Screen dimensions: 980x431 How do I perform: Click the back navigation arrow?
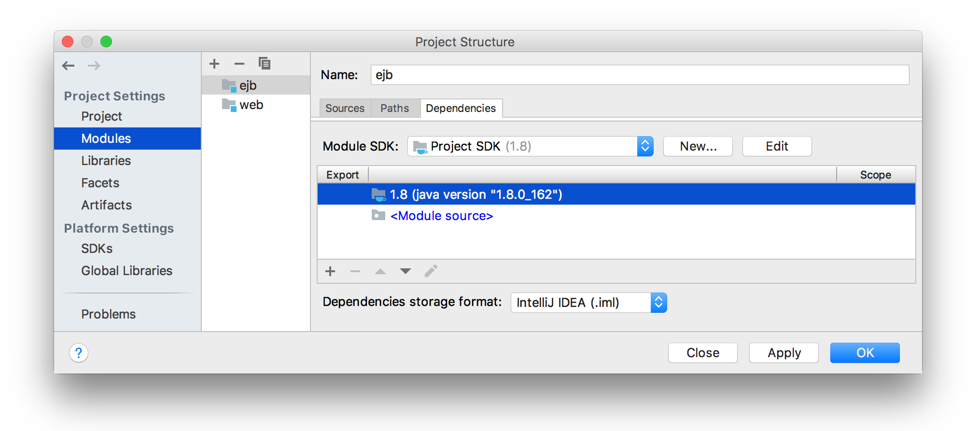[68, 66]
